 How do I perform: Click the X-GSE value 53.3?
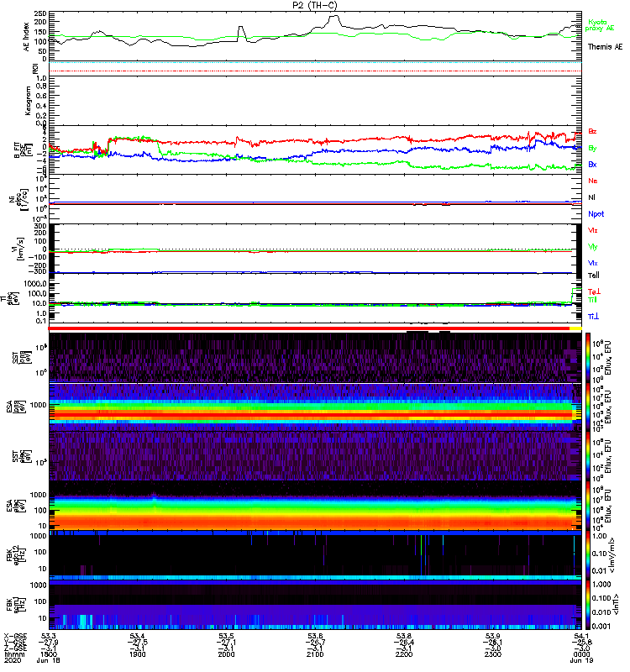click(49, 636)
